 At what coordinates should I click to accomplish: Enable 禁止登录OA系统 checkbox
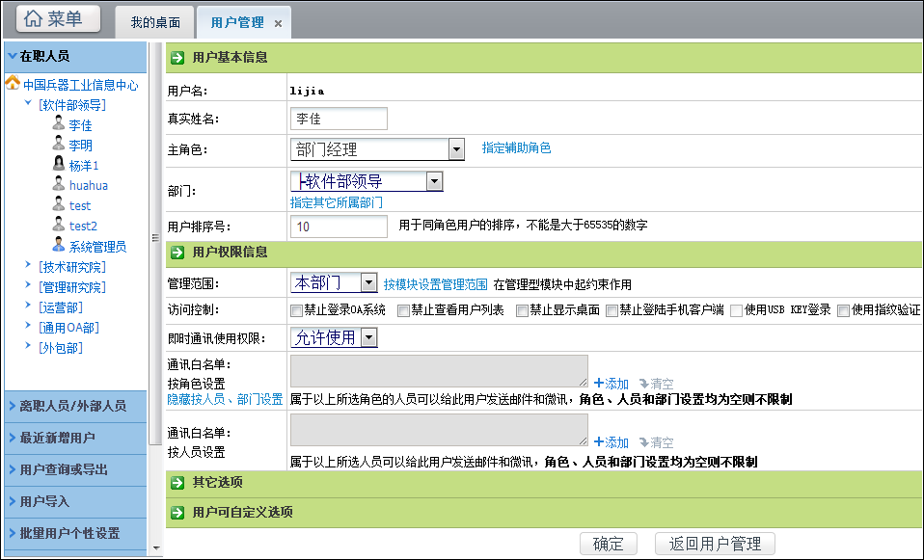(297, 310)
